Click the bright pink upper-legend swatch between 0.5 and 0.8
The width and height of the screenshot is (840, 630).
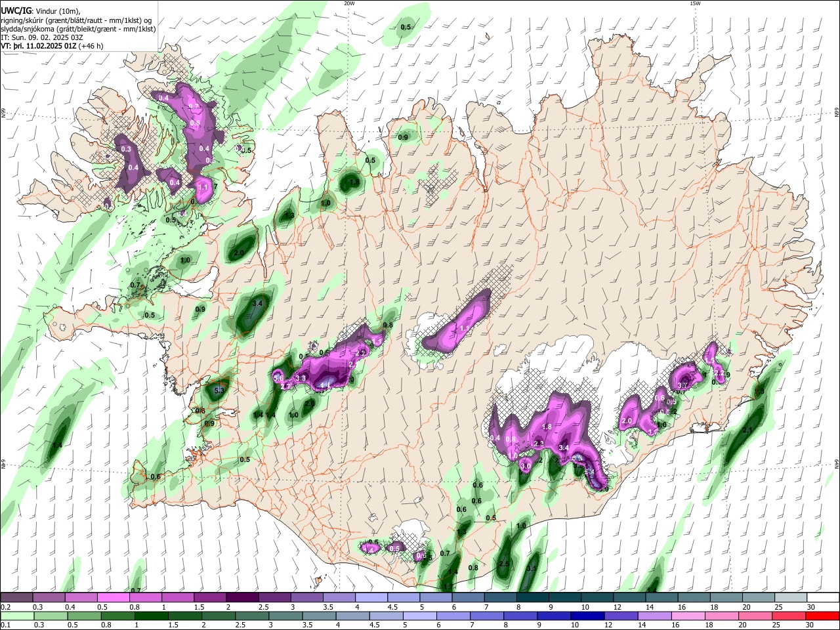pyautogui.click(x=113, y=597)
